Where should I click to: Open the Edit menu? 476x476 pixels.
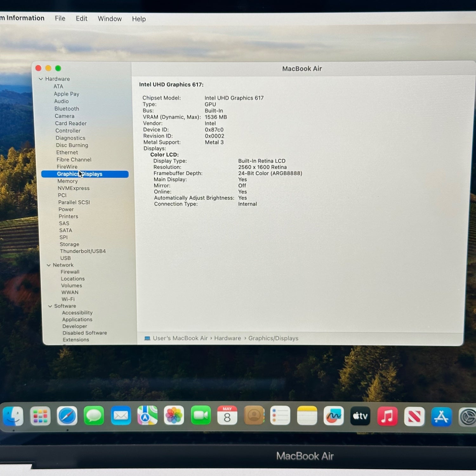coord(82,18)
